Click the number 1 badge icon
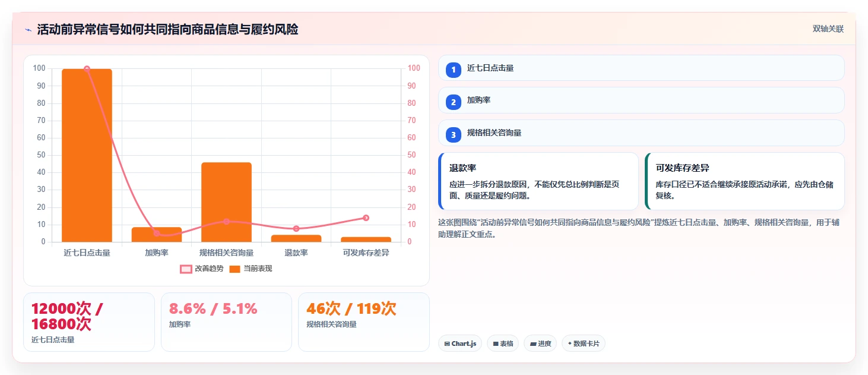The image size is (868, 375). point(454,70)
